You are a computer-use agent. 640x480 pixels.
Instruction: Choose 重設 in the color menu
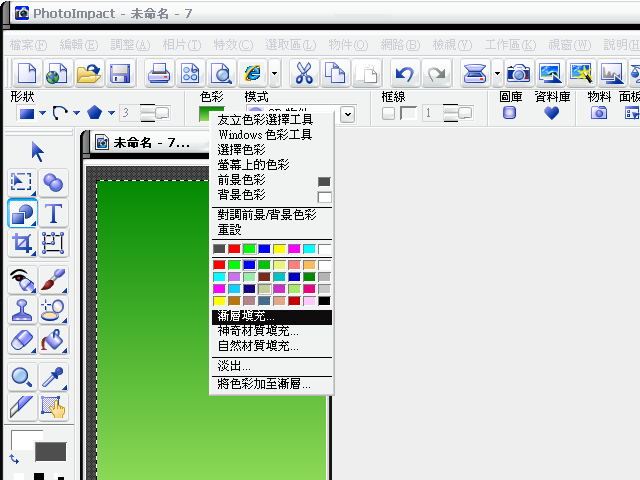pos(272,230)
